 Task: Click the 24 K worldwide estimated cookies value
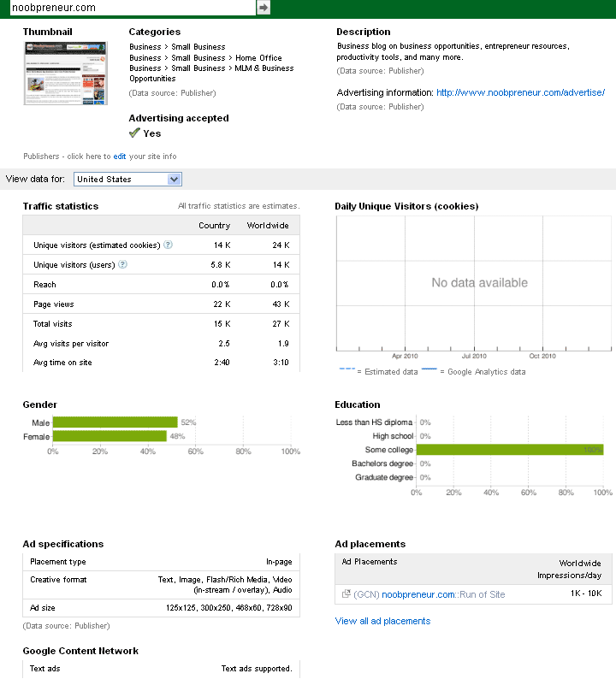[x=281, y=245]
